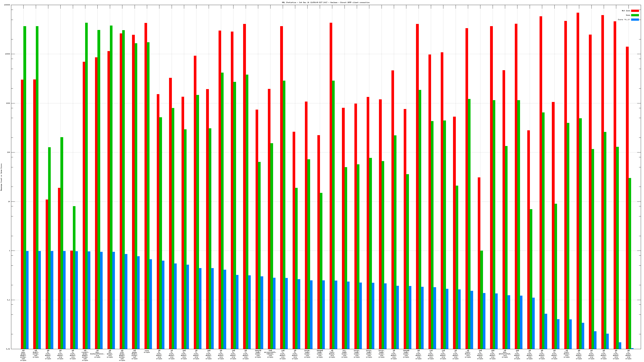Click the '36407@ iadb. isipp. com' label

(258, 354)
